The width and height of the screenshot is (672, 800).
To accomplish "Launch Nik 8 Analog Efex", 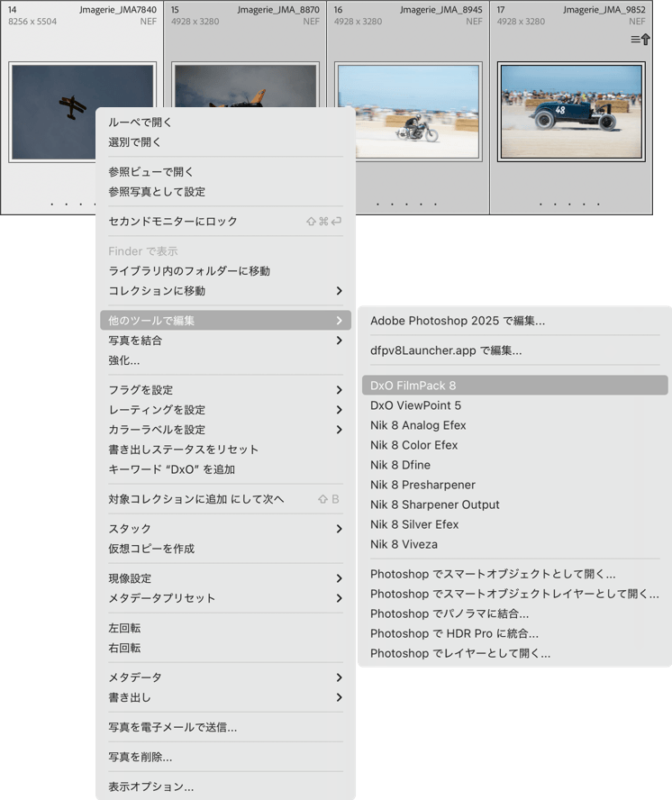I will tap(418, 425).
